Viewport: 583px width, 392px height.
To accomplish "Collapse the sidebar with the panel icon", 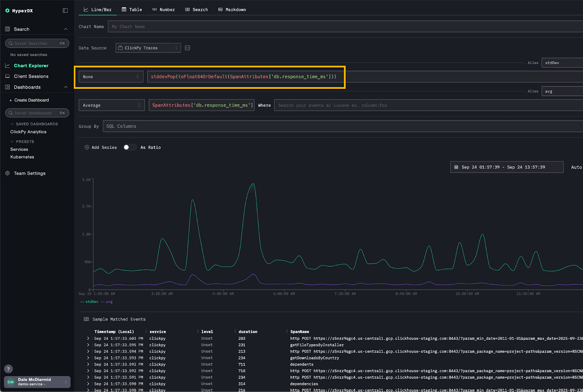I will coord(65,11).
